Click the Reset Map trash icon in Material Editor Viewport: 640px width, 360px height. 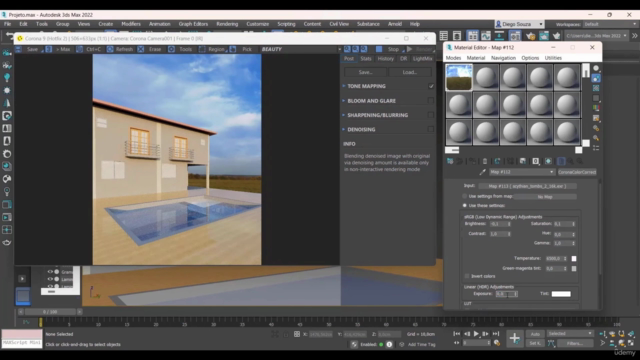485,161
